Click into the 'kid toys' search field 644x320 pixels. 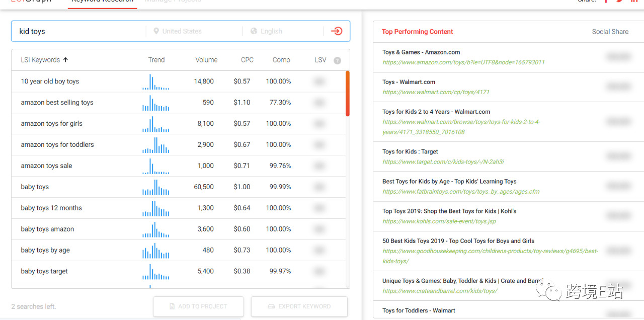pos(79,31)
